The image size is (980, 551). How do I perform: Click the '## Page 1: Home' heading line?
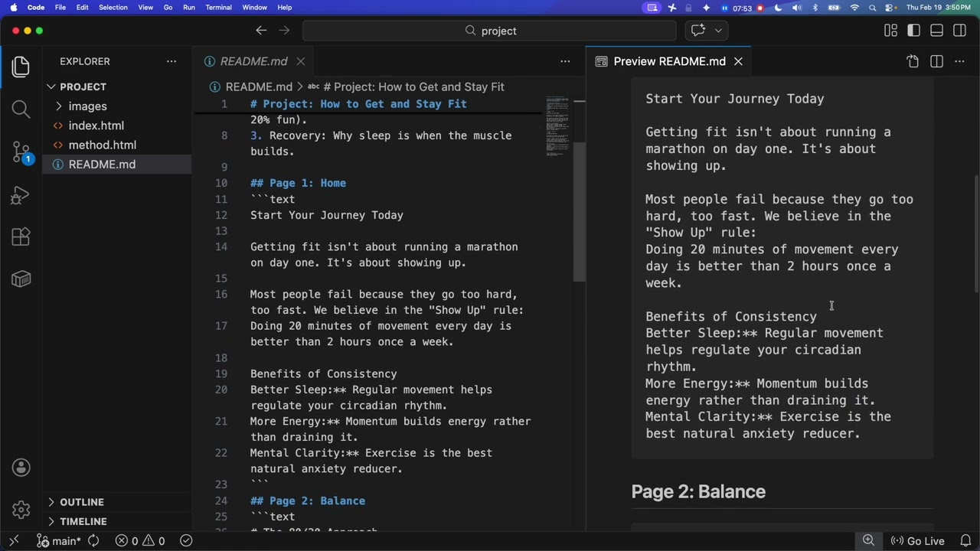tap(298, 183)
